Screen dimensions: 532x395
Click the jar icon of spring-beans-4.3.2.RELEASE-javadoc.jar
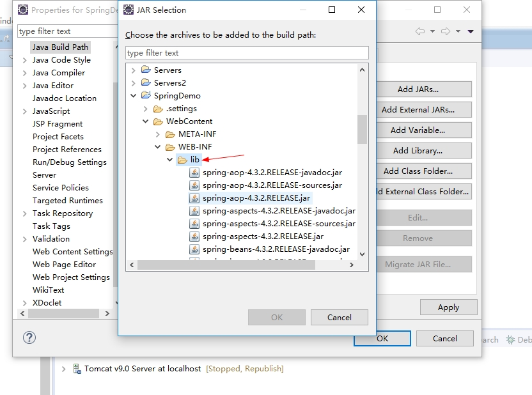pos(194,249)
